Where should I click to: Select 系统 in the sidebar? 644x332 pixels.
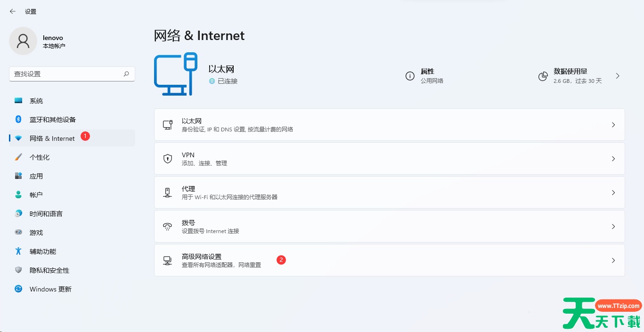point(36,101)
